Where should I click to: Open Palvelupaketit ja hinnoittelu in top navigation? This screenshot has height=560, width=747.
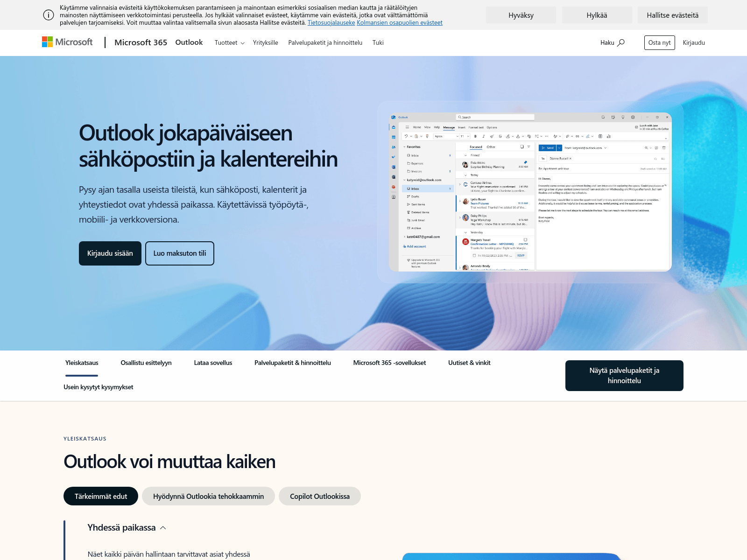(325, 42)
